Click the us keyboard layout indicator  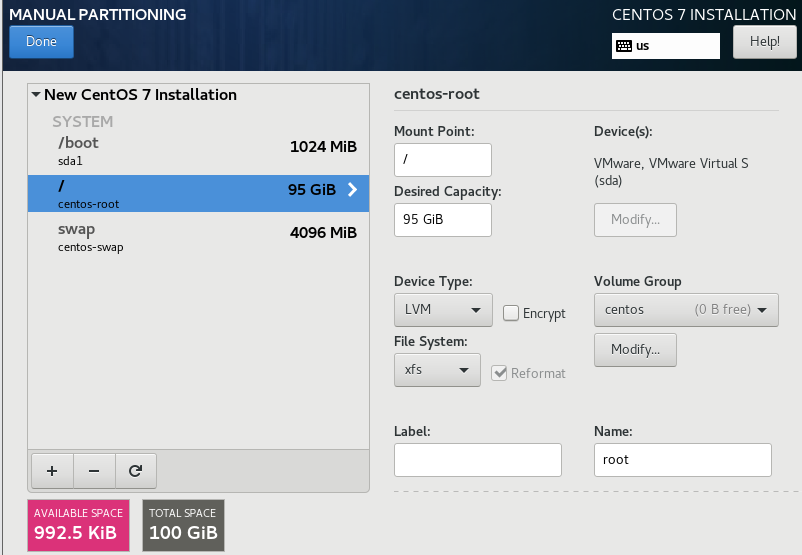click(x=666, y=46)
